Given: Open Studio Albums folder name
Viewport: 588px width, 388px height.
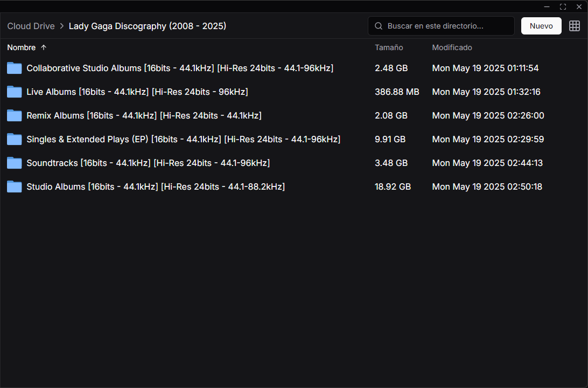Looking at the screenshot, I should tap(156, 186).
